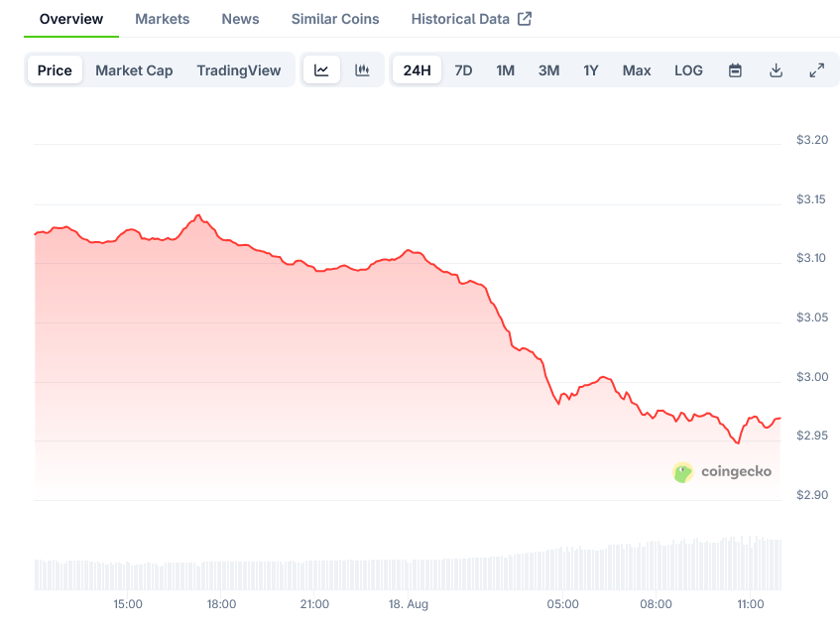Click the $2.95 price axis label
The image size is (840, 631).
812,436
